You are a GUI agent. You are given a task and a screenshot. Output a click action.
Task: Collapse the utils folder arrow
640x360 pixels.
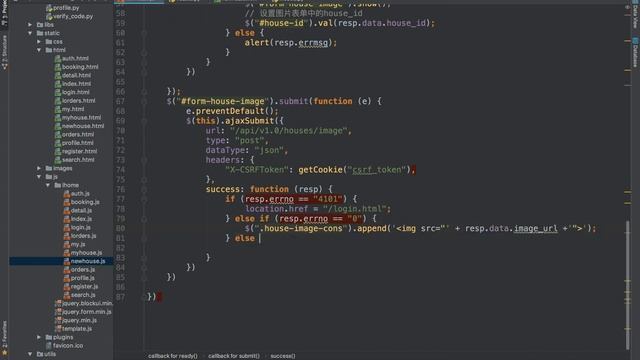[x=30, y=354]
